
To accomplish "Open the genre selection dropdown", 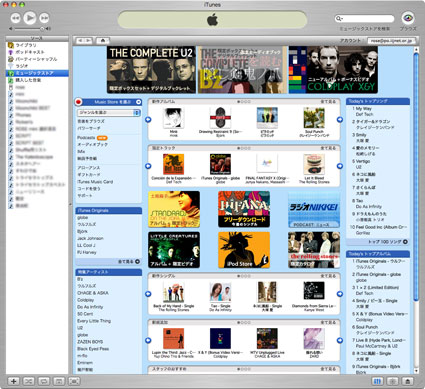I will tap(108, 113).
